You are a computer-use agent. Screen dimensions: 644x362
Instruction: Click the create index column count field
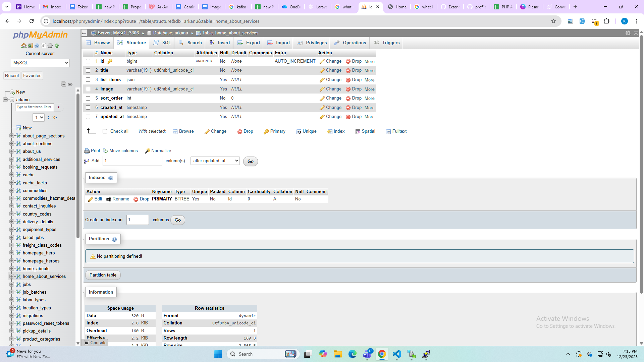tap(138, 220)
